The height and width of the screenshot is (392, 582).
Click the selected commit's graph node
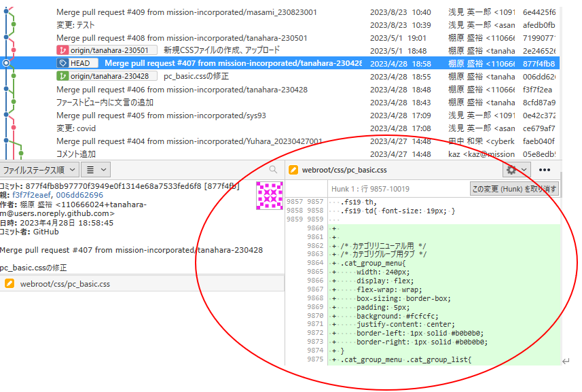click(7, 63)
